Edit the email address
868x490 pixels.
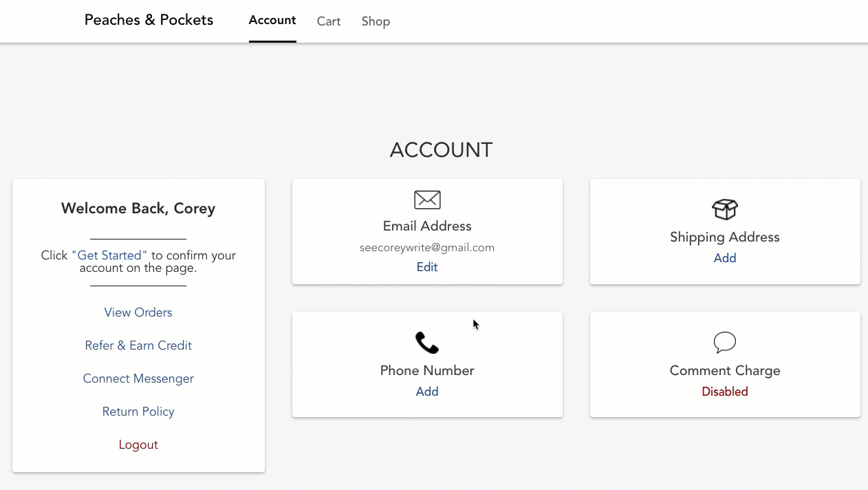(x=427, y=267)
